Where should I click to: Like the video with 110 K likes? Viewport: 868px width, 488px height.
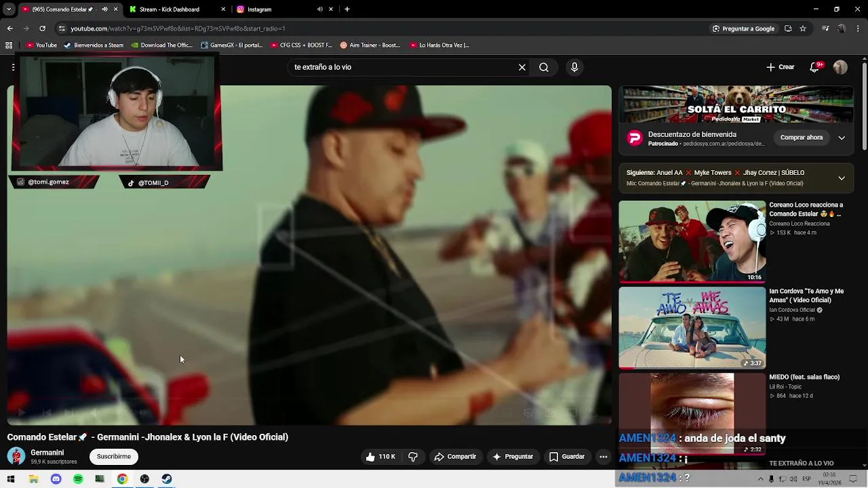pyautogui.click(x=381, y=457)
